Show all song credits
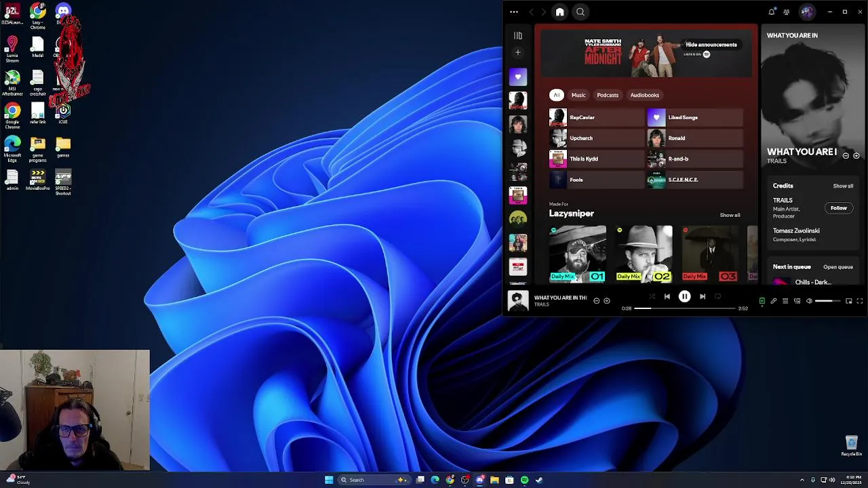This screenshot has height=488, width=868. [x=843, y=186]
